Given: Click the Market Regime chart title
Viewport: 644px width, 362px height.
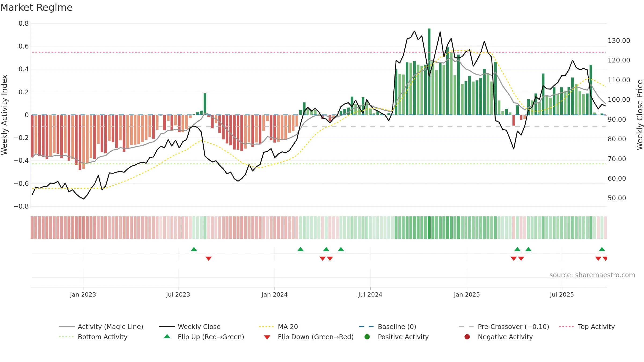Looking at the screenshot, I should (36, 8).
